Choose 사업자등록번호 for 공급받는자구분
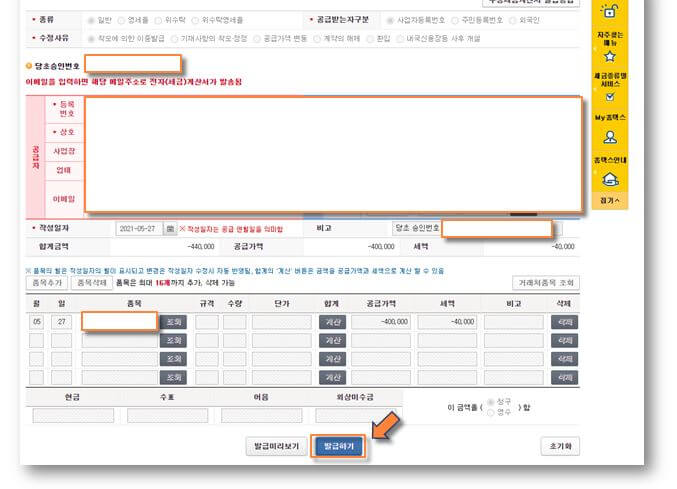The image size is (677, 489). point(390,20)
